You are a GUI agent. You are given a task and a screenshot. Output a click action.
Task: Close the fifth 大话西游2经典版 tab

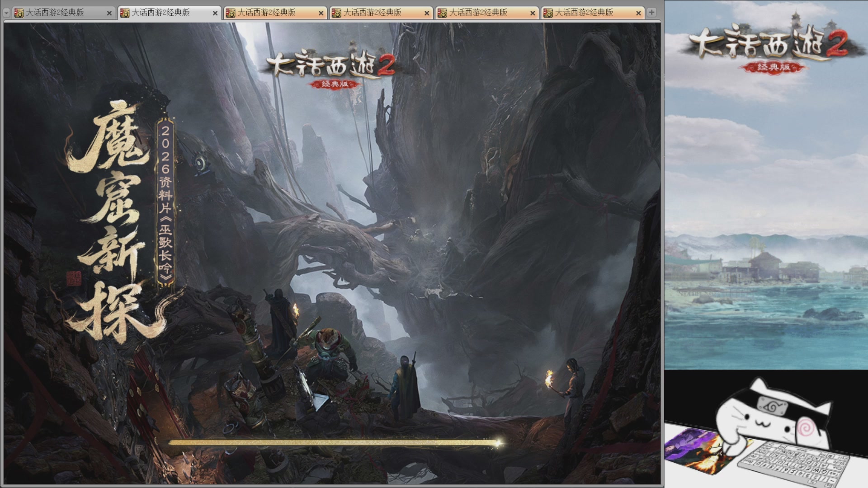pyautogui.click(x=533, y=13)
